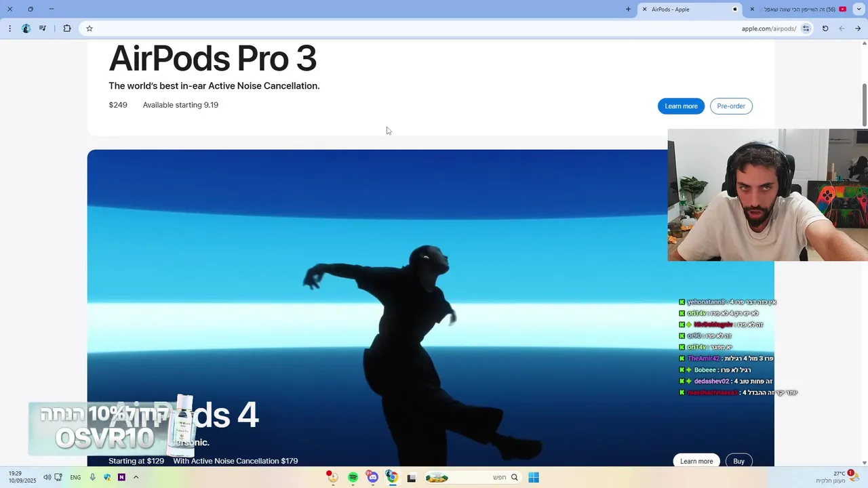Bookmark this page with the star icon
This screenshot has width=868, height=488.
pos(89,28)
